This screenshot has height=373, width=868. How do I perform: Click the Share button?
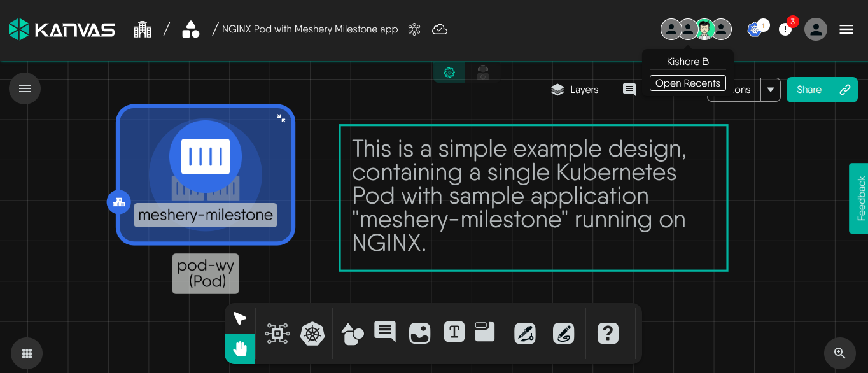point(809,90)
